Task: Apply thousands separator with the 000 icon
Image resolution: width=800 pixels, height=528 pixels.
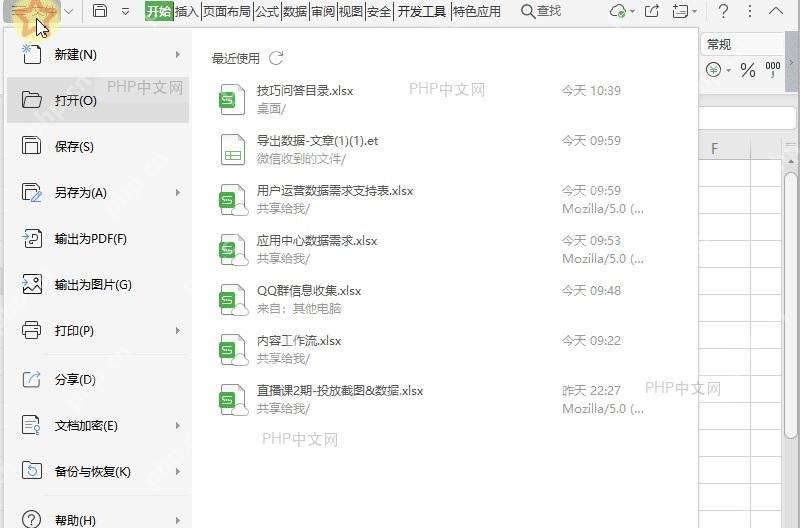Action: [x=772, y=69]
